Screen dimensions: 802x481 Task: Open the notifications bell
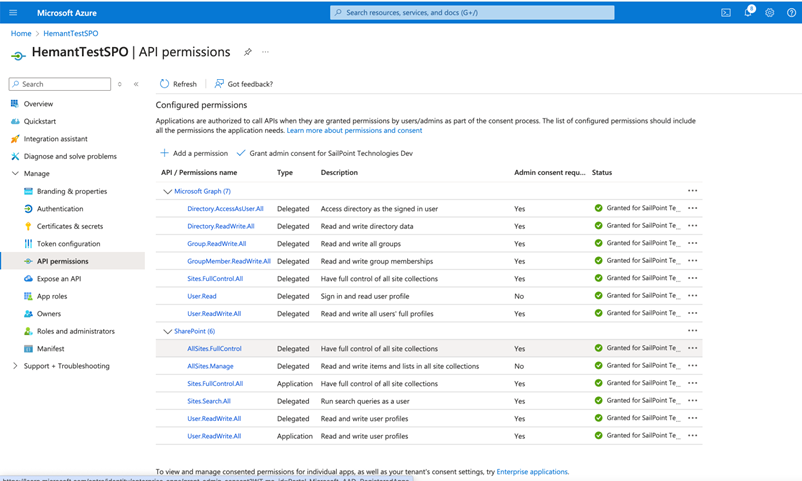coord(748,13)
